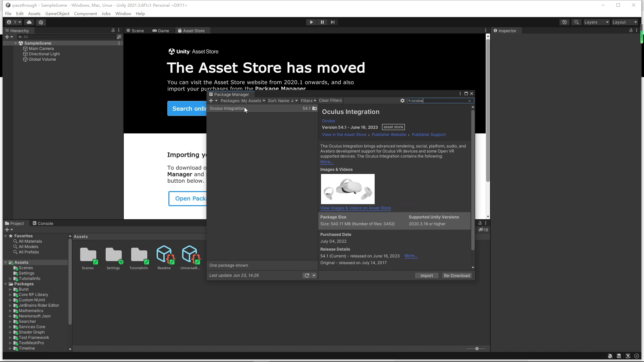Select the Project tab
Image resolution: width=644 pixels, height=362 pixels.
point(14,224)
